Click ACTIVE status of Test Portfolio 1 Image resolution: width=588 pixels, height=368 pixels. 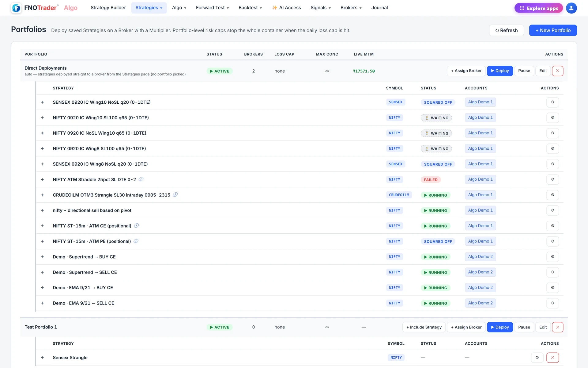(220, 327)
